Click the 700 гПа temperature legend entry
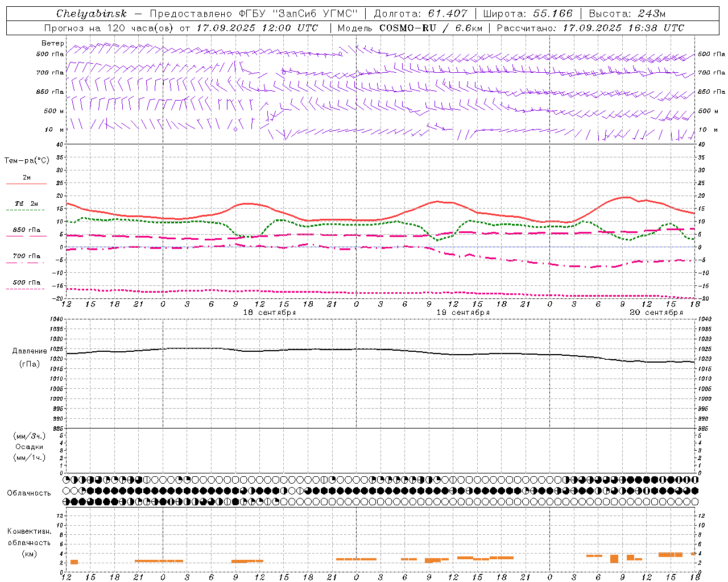 [x=27, y=256]
